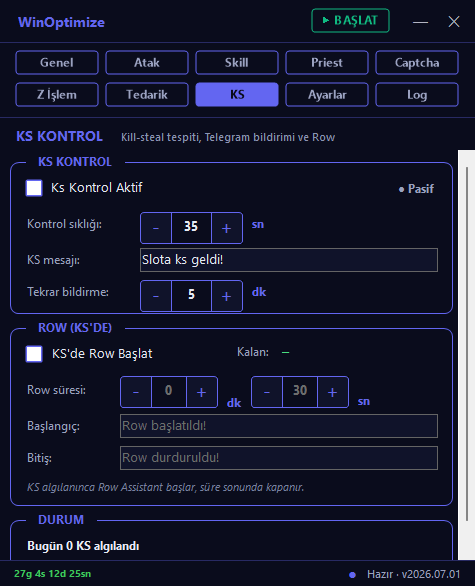Go to the Ayarlar tab

point(327,95)
